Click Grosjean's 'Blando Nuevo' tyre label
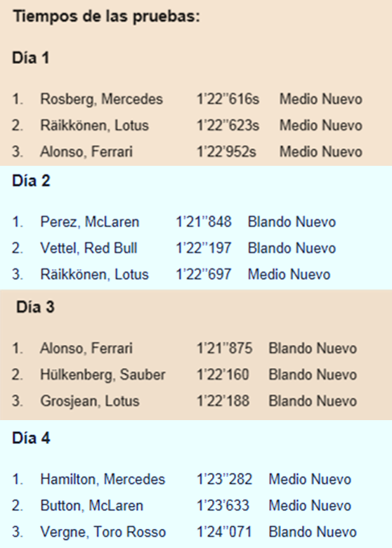392x548 pixels. (313, 401)
